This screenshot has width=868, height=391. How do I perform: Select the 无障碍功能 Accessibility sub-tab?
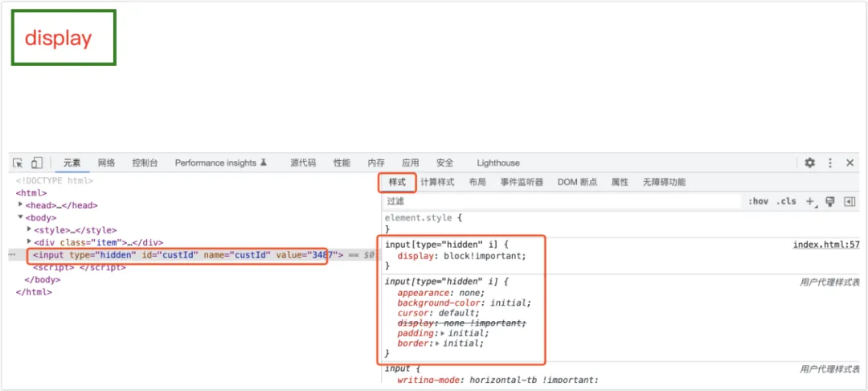664,182
